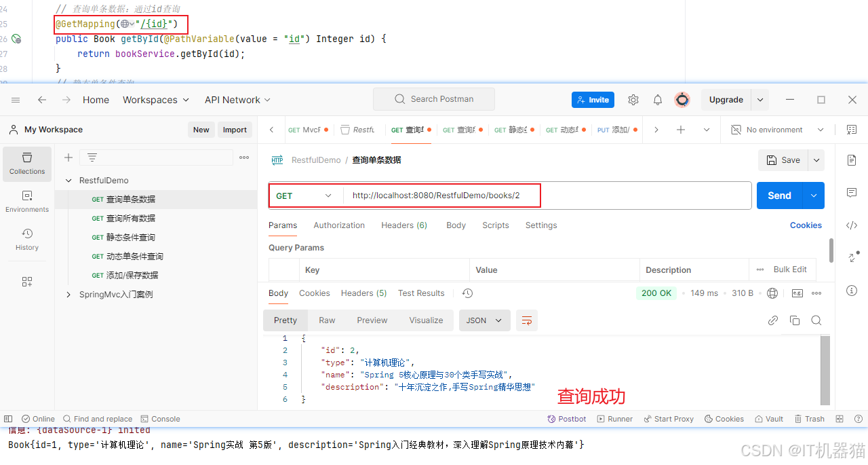Click the Invite button
The image size is (868, 465).
593,100
